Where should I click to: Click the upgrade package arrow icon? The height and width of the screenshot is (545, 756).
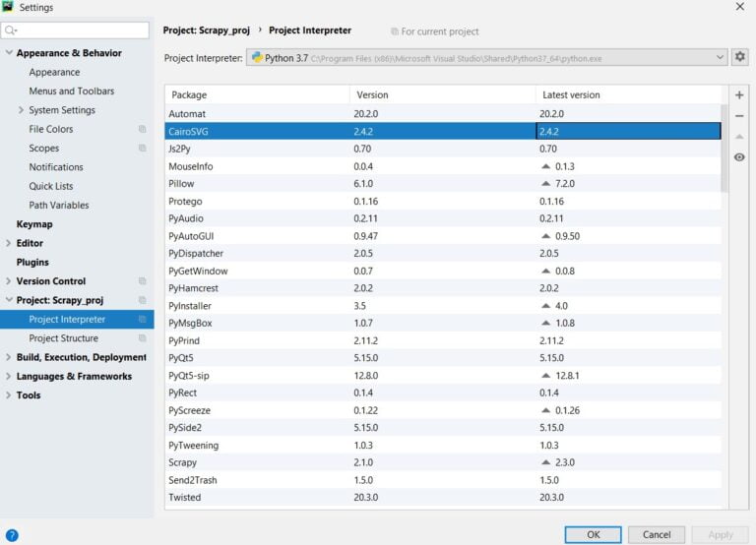739,136
